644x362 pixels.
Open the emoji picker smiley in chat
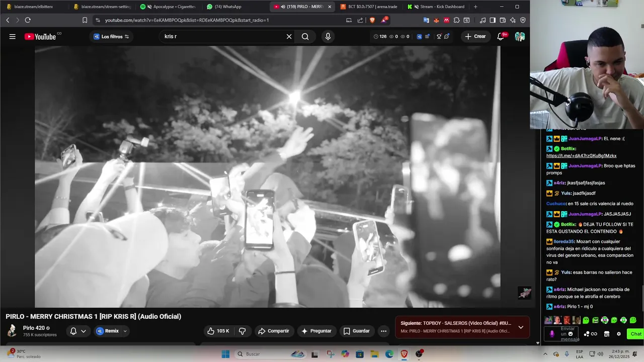pyautogui.click(x=571, y=334)
